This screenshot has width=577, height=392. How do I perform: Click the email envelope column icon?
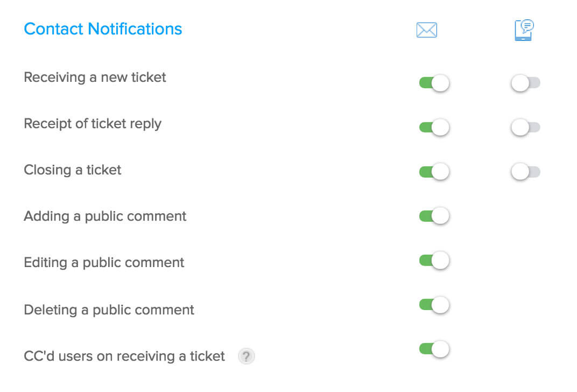[426, 30]
